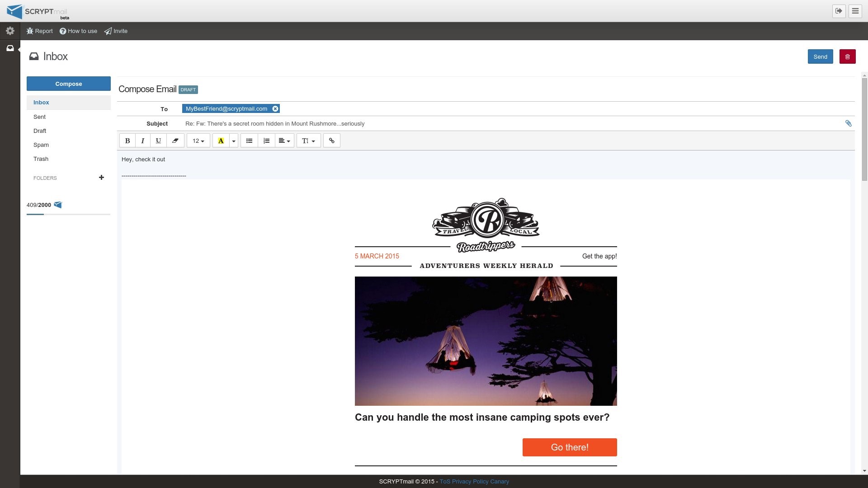Click the attachment paperclip icon
868x488 pixels.
[848, 123]
